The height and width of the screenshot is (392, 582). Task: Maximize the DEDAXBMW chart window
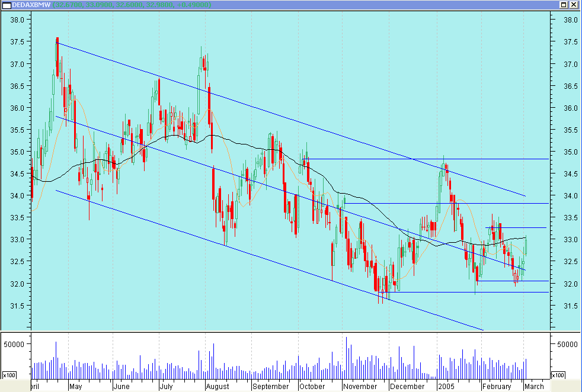(x=563, y=5)
